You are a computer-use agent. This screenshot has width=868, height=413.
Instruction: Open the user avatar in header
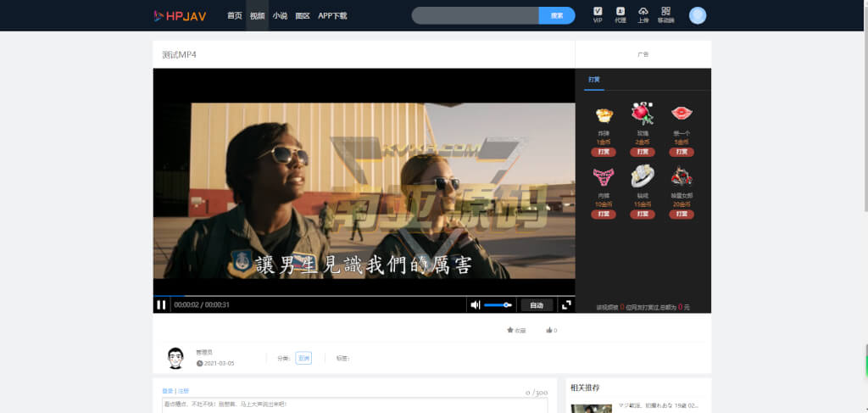click(x=698, y=15)
